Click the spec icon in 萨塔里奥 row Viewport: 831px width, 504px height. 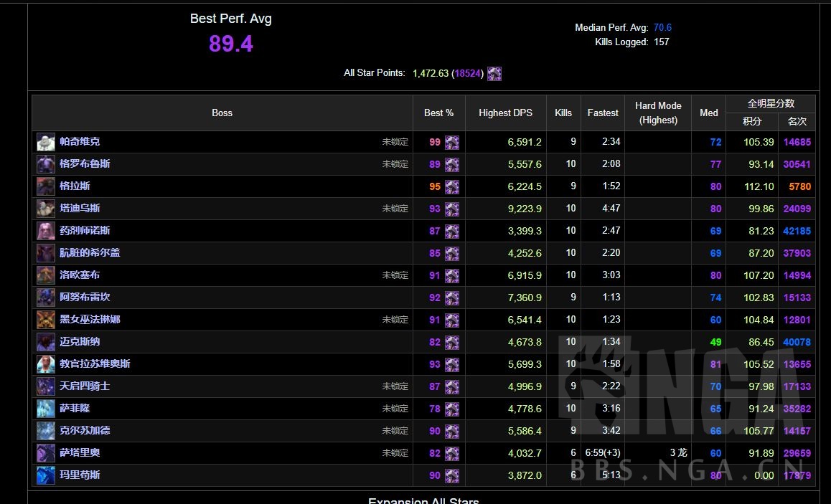(452, 453)
